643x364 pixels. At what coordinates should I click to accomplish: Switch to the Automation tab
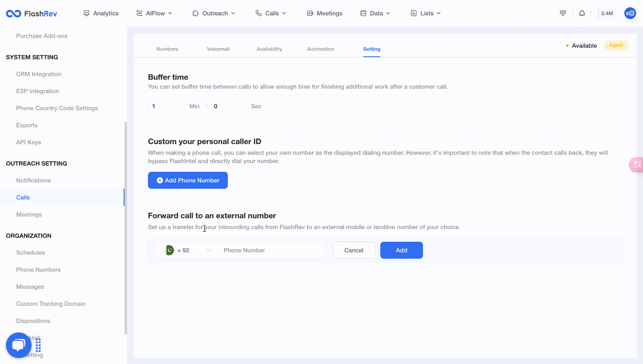click(320, 49)
